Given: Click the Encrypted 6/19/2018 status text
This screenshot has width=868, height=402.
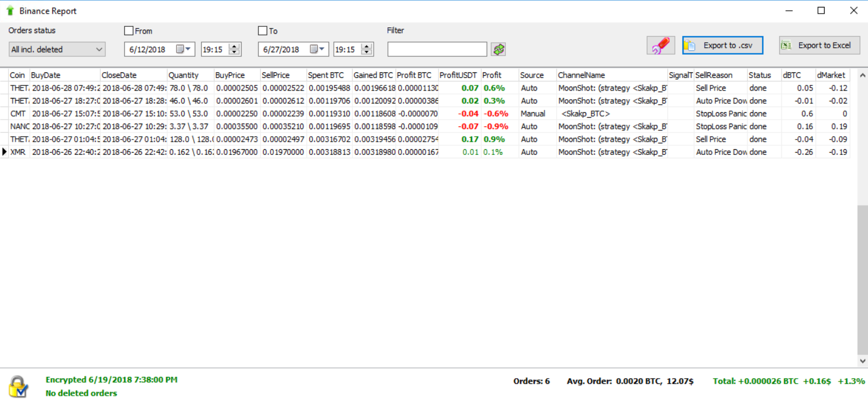Looking at the screenshot, I should point(112,380).
